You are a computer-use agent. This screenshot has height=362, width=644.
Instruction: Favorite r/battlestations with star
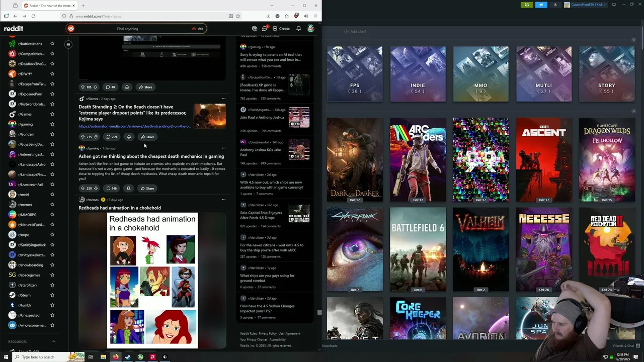pyautogui.click(x=52, y=44)
